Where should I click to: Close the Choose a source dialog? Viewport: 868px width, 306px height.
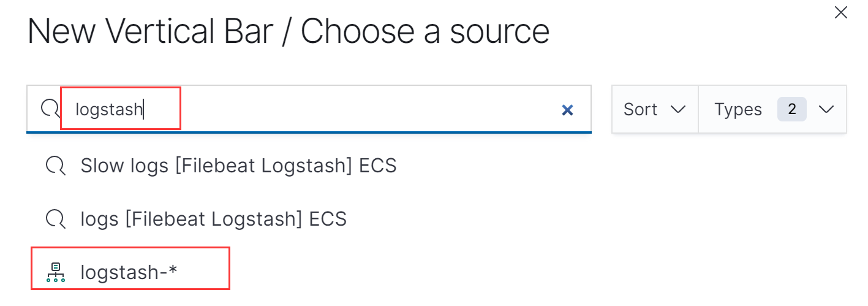pyautogui.click(x=841, y=12)
